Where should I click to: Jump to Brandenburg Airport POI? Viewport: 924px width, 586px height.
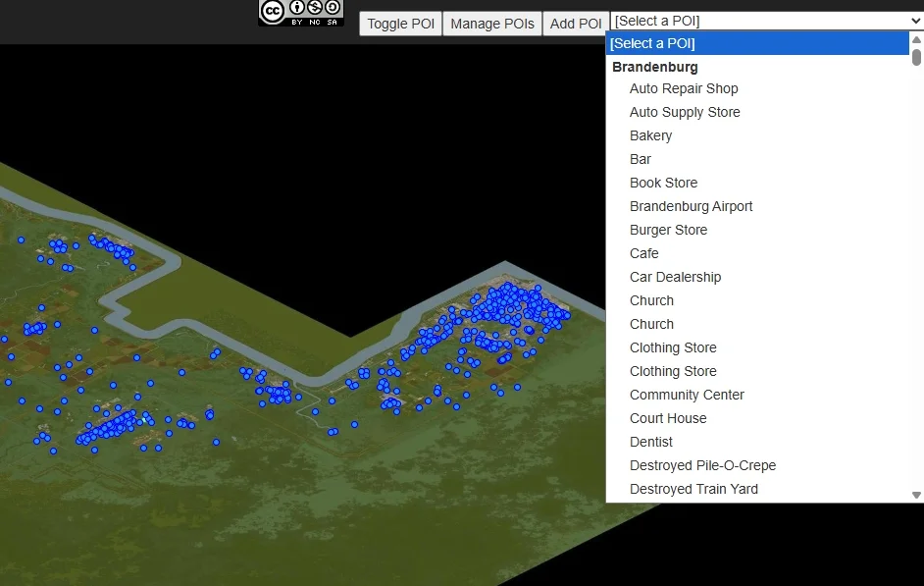point(758,206)
